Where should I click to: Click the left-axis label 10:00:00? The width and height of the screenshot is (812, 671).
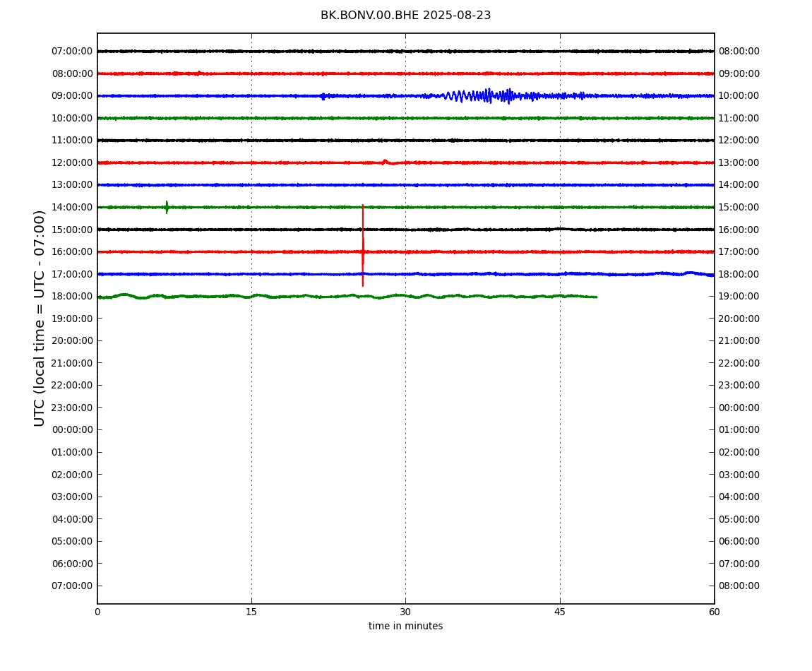(x=73, y=118)
